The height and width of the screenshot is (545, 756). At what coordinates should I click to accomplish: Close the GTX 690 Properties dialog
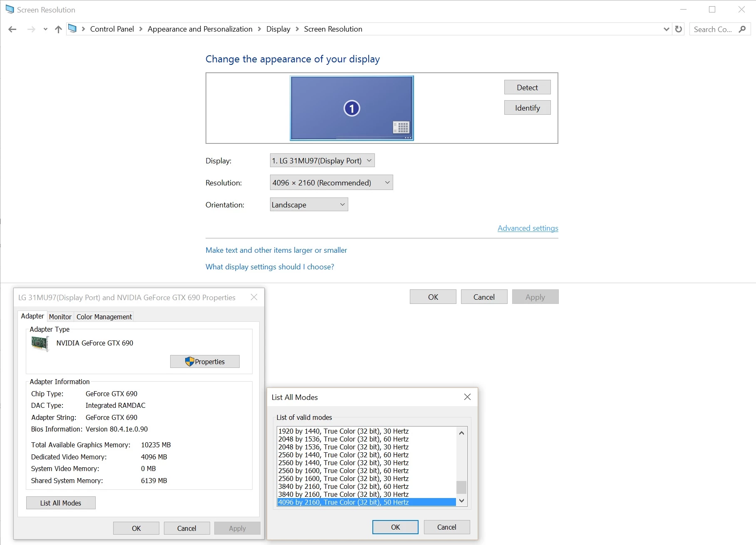click(x=254, y=297)
